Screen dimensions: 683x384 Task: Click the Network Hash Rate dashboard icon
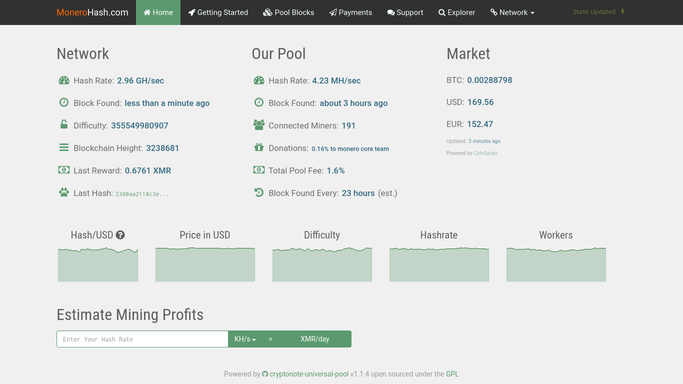pyautogui.click(x=64, y=80)
